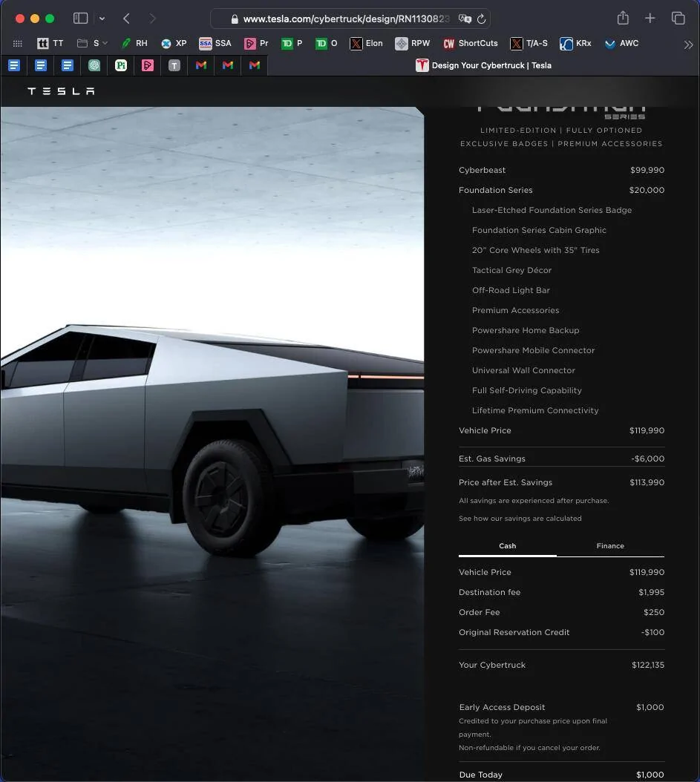Screen dimensions: 700x782
Task: Toggle the Safari sidebar button
Action: click(80, 19)
